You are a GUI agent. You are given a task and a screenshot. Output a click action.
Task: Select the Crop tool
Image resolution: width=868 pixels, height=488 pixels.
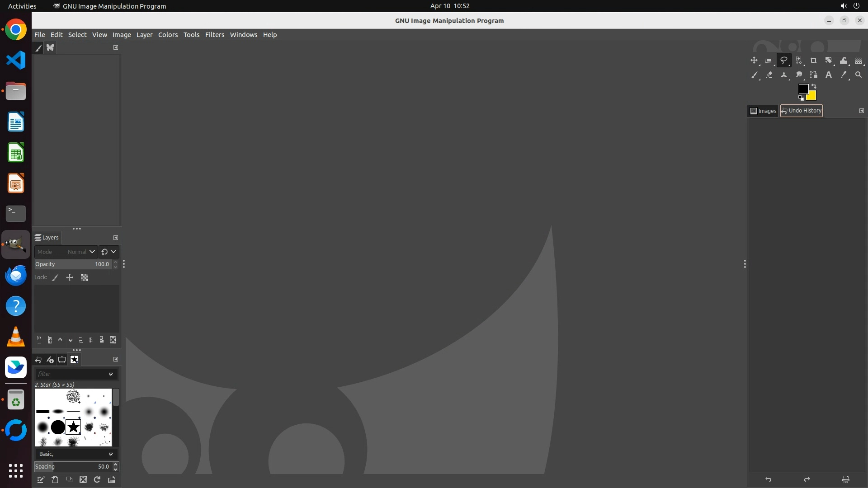point(813,61)
